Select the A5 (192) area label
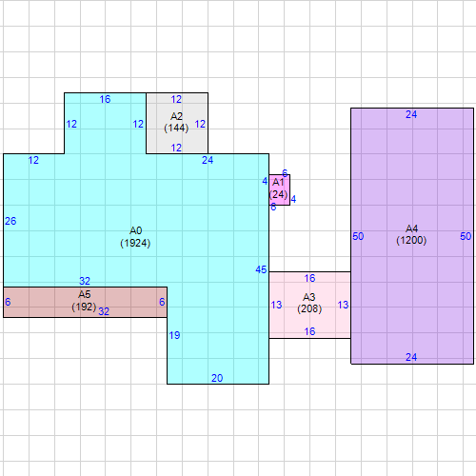The width and height of the screenshot is (476, 476). [84, 301]
